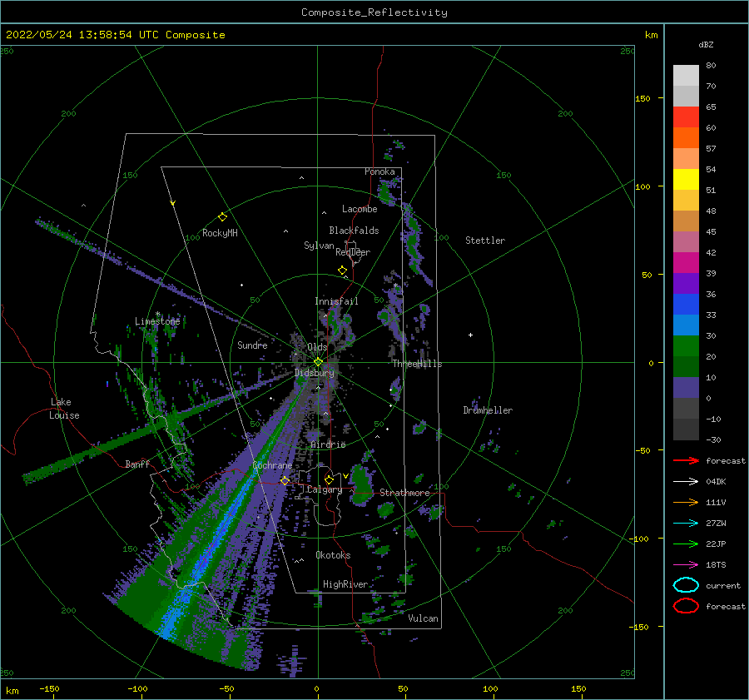Viewport: 749px width, 700px height.
Task: Click the Calgary label
Action: [325, 489]
